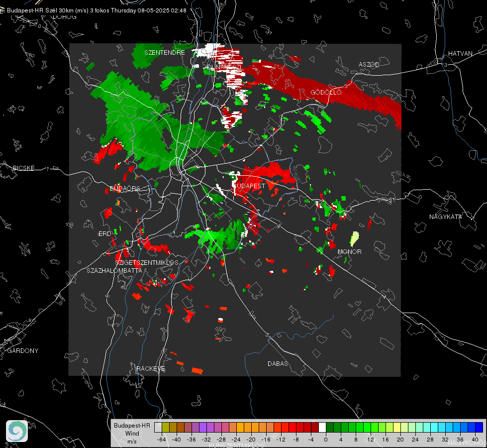This screenshot has height=448, width=487.
Task: Click the BICSKE city label
Action: coord(23,168)
